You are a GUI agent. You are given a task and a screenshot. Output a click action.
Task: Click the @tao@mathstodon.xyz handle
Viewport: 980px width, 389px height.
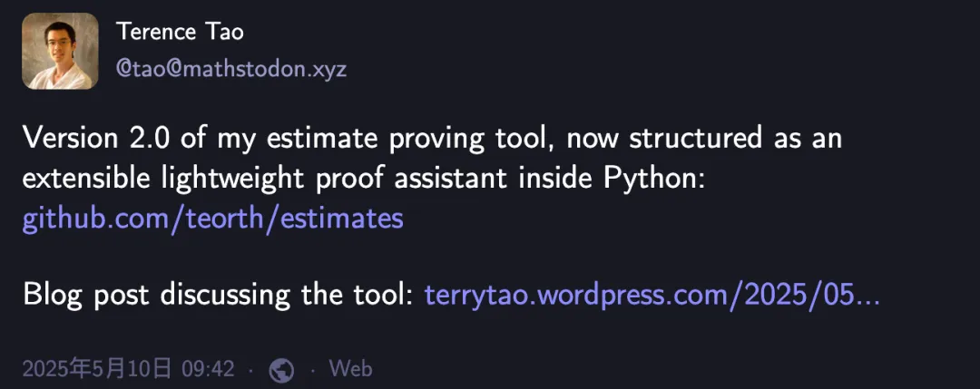(231, 69)
